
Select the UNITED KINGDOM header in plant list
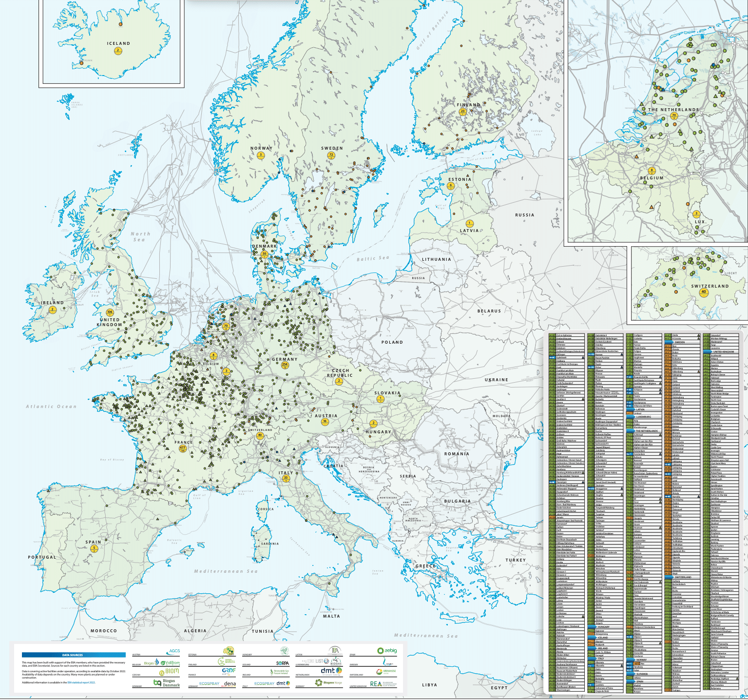pos(720,351)
